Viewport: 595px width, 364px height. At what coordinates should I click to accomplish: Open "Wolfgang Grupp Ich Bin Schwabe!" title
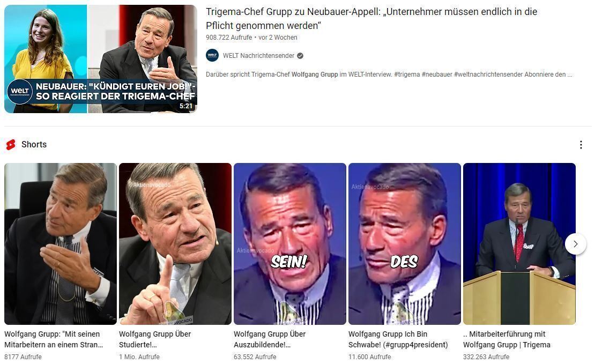(x=398, y=339)
